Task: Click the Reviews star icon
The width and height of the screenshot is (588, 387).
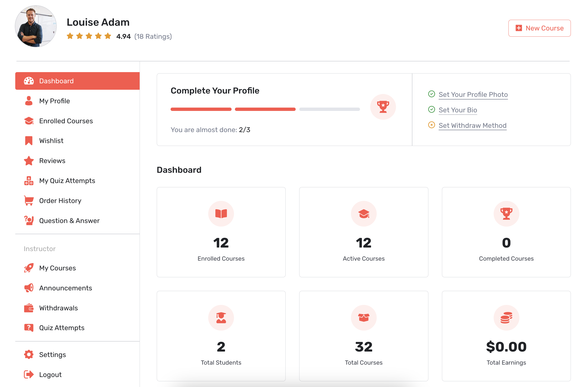Action: [29, 161]
